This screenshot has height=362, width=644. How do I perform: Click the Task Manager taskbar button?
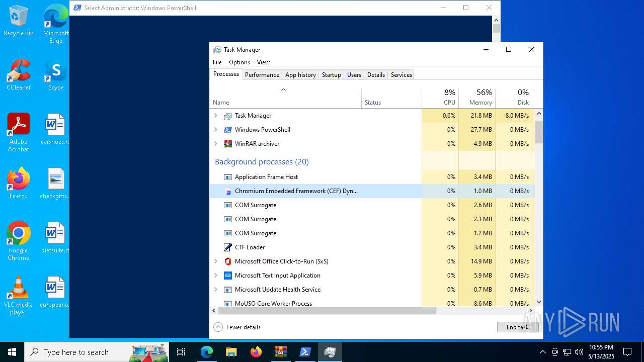(330, 352)
